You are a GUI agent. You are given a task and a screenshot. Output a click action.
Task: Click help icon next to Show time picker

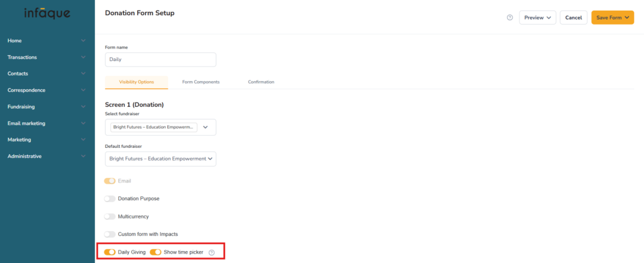[211, 252]
